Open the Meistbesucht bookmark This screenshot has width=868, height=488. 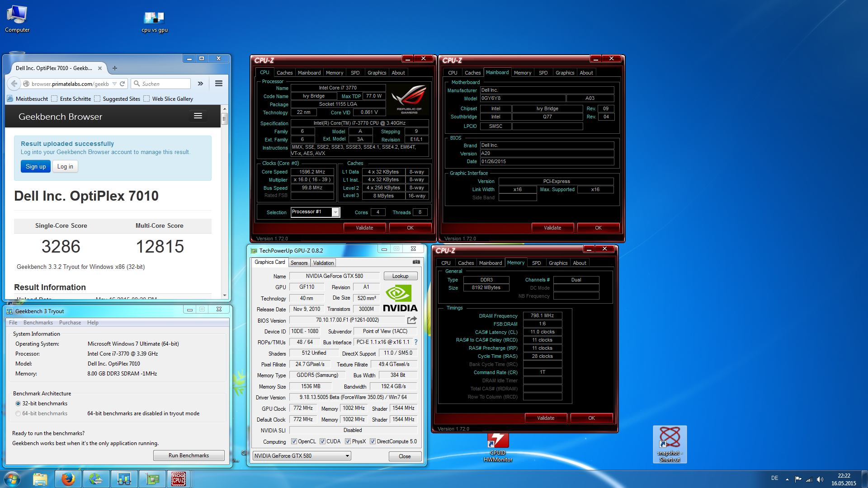pos(28,99)
